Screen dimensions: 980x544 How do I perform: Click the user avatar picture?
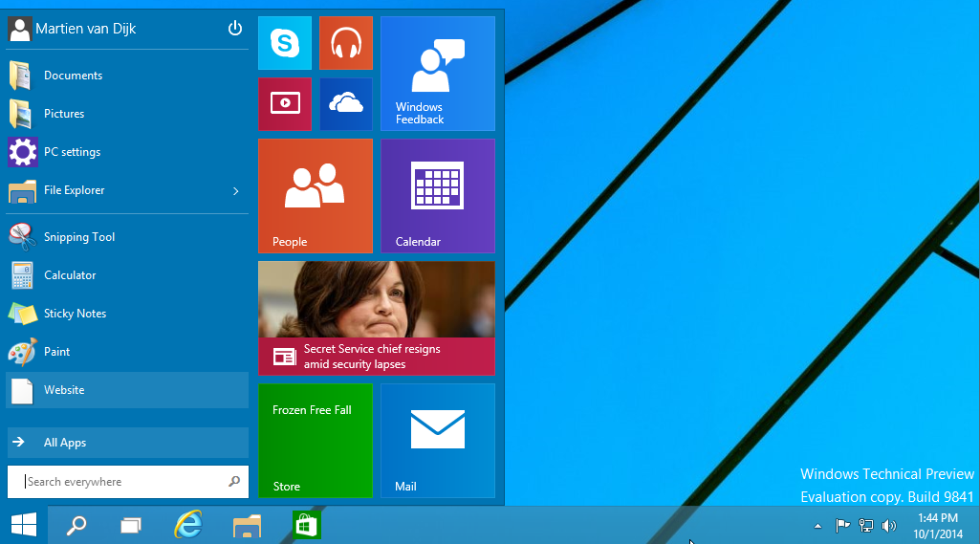19,30
